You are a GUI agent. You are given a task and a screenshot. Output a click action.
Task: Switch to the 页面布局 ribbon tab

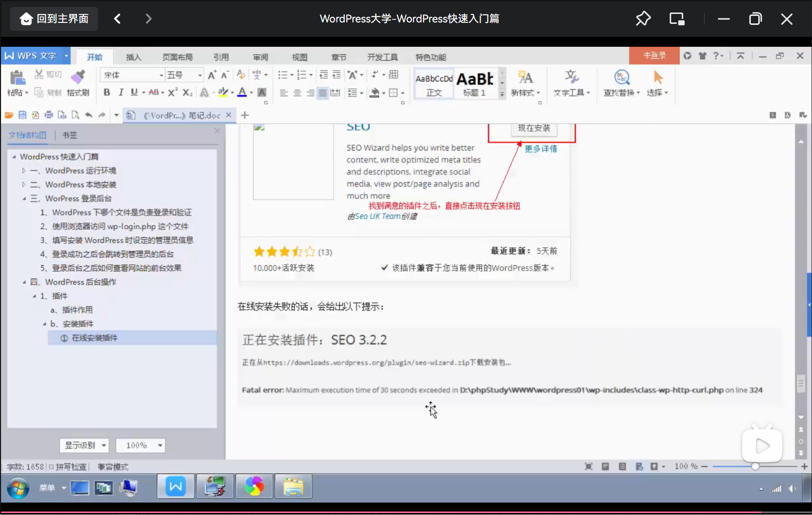(177, 57)
